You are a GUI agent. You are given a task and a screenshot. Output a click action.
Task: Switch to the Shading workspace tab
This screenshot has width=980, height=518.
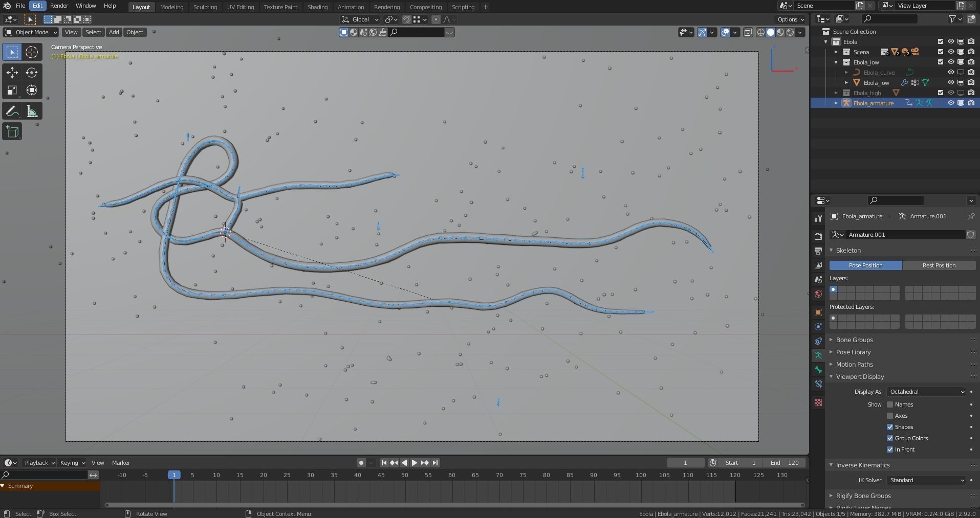tap(317, 7)
